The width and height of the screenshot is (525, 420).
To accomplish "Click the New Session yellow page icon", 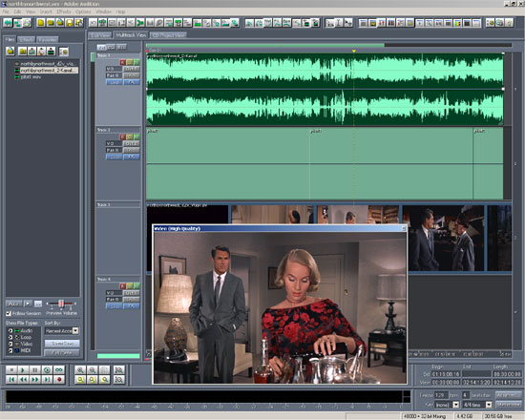I will click(41, 23).
